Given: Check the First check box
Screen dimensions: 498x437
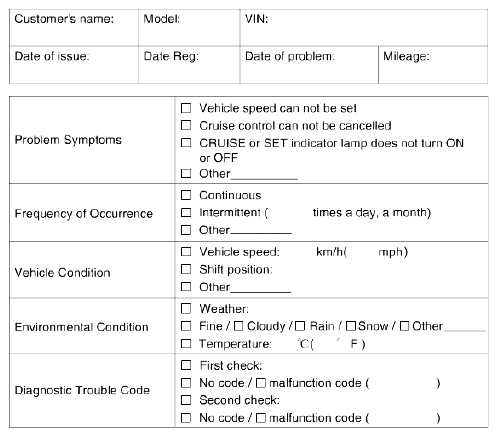Looking at the screenshot, I should pyautogui.click(x=186, y=365).
